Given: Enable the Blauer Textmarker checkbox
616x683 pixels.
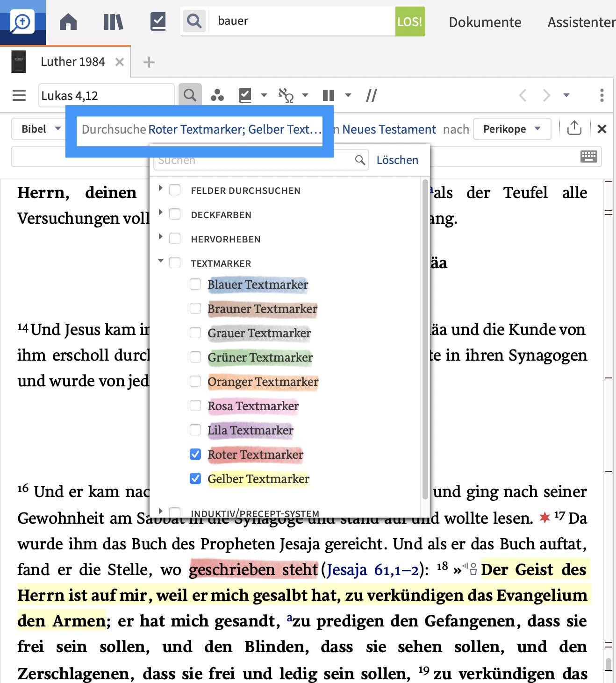Looking at the screenshot, I should [x=195, y=284].
